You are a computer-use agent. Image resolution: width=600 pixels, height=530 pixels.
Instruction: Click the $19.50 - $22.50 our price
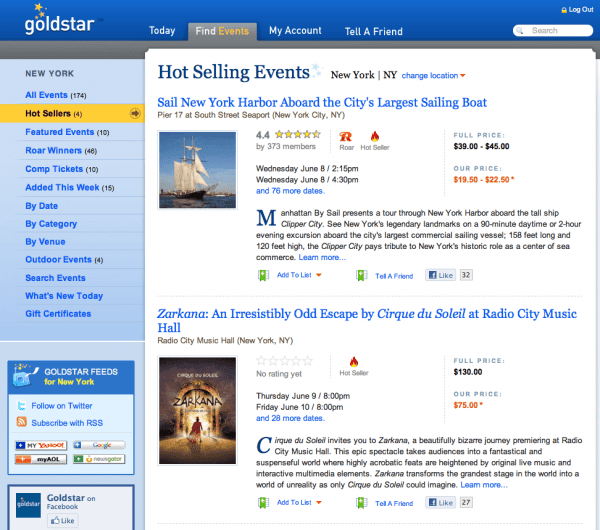[x=484, y=179]
